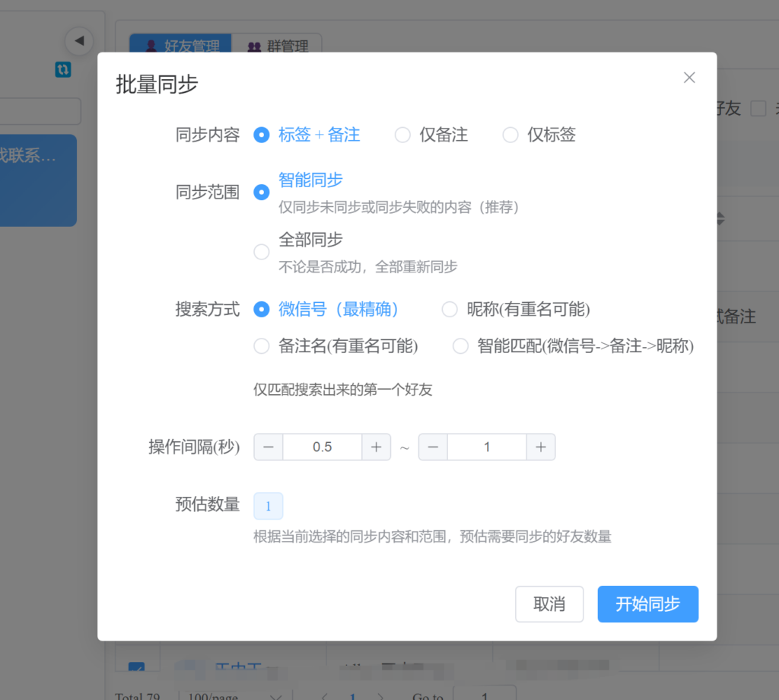Choose the 智能同步 sync range option
This screenshot has height=700, width=779.
(x=262, y=192)
